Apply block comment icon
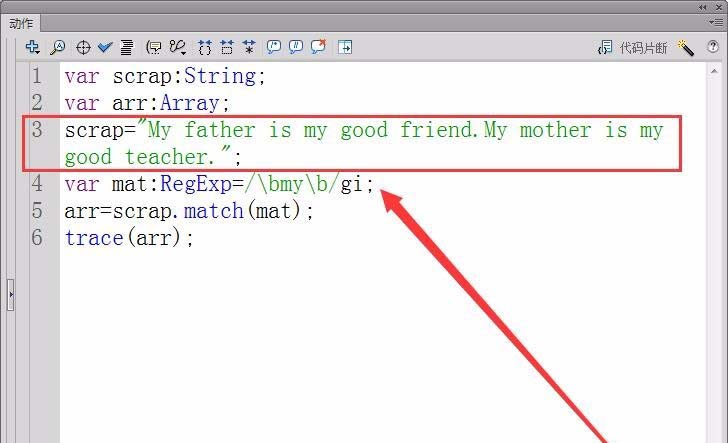728x443 pixels. pos(273,47)
